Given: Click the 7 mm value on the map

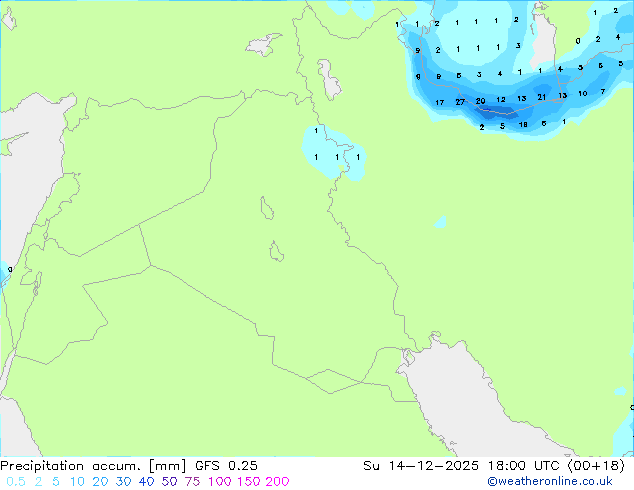Looking at the screenshot, I should (603, 92).
